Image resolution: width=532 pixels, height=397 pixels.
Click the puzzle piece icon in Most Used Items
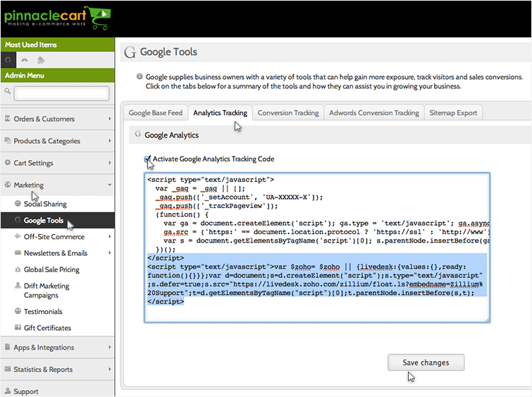41,60
